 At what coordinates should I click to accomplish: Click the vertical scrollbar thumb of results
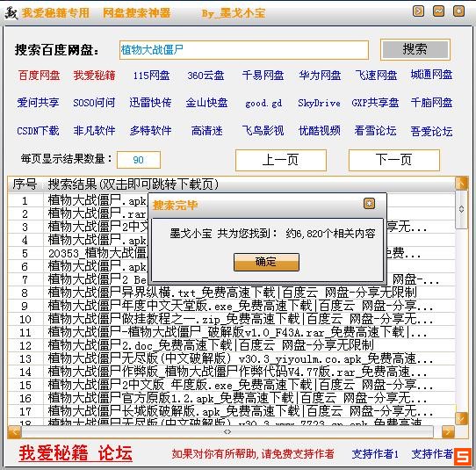(x=461, y=209)
